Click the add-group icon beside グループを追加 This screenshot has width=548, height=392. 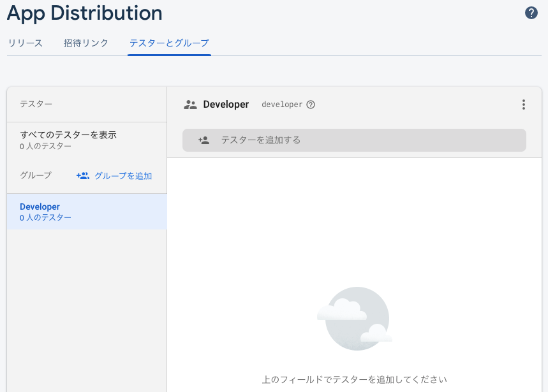[x=83, y=176]
